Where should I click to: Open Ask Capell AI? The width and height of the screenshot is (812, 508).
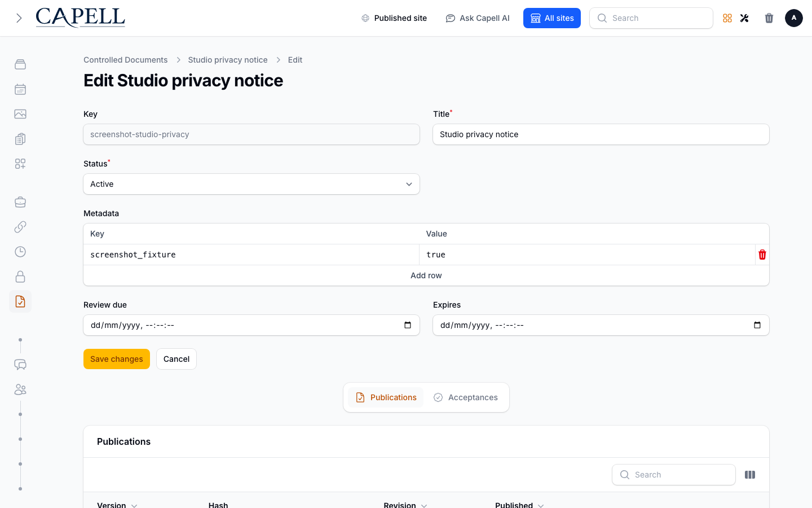[x=478, y=18]
